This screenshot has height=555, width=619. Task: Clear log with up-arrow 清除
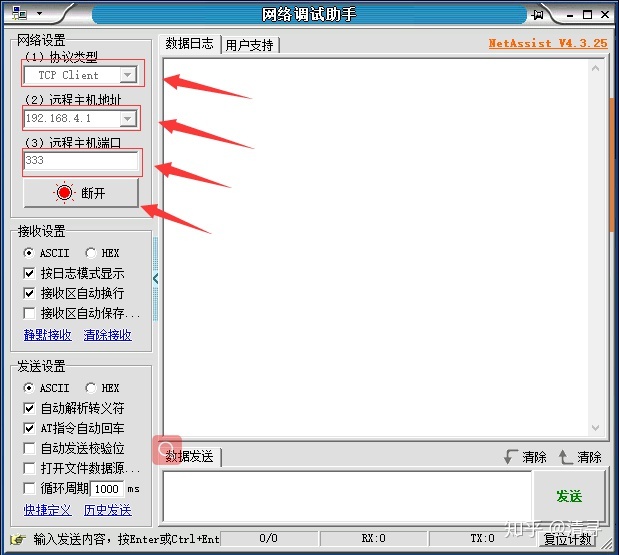click(580, 457)
